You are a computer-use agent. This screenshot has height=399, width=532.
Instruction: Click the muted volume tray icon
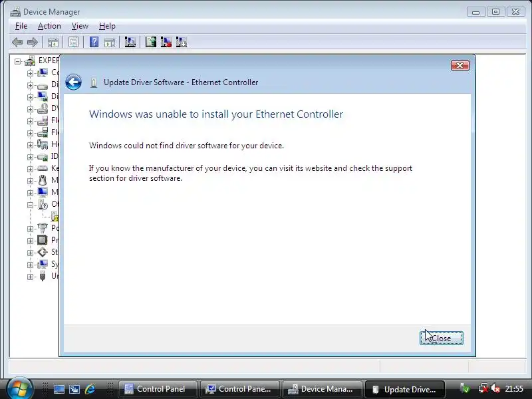pos(495,388)
